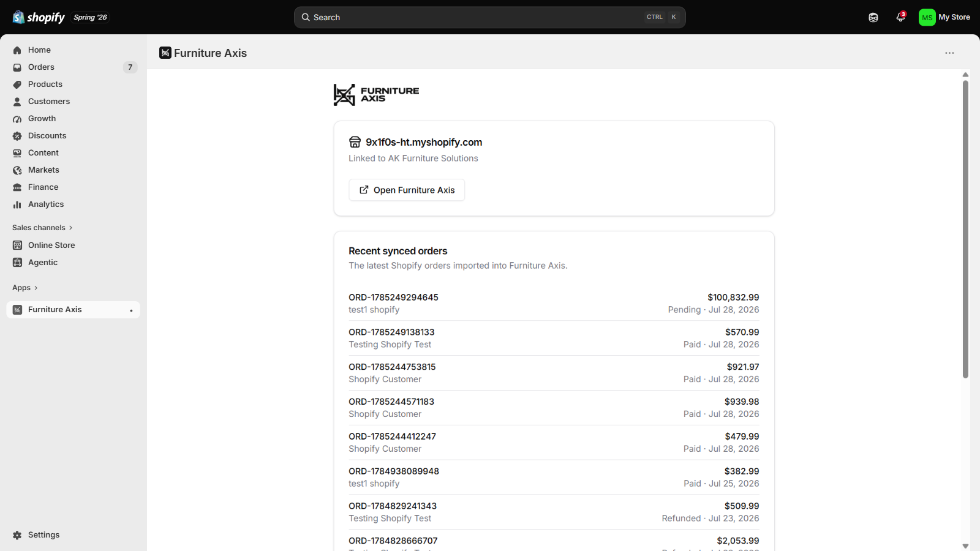This screenshot has width=980, height=551.
Task: Click in the Search field
Action: [x=490, y=17]
